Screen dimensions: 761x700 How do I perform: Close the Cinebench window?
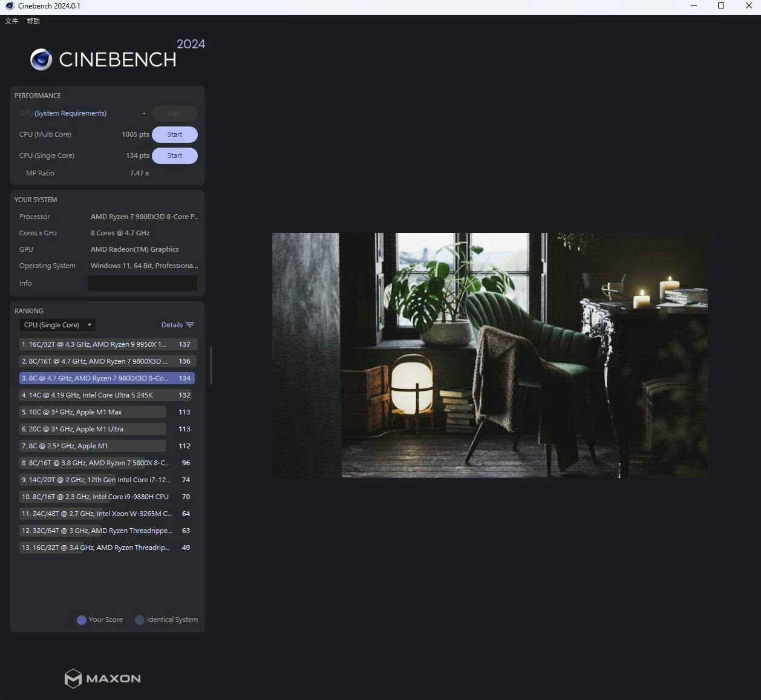748,6
